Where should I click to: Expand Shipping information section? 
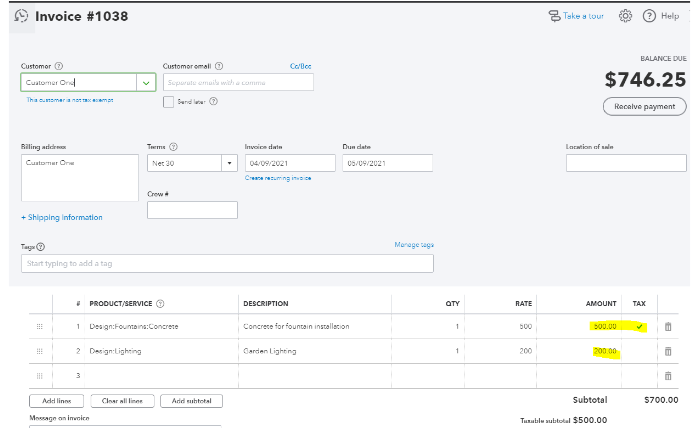62,217
